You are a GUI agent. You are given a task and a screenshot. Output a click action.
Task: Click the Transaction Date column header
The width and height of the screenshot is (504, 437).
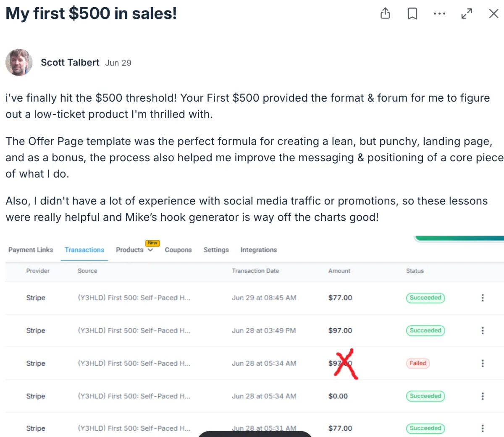255,271
